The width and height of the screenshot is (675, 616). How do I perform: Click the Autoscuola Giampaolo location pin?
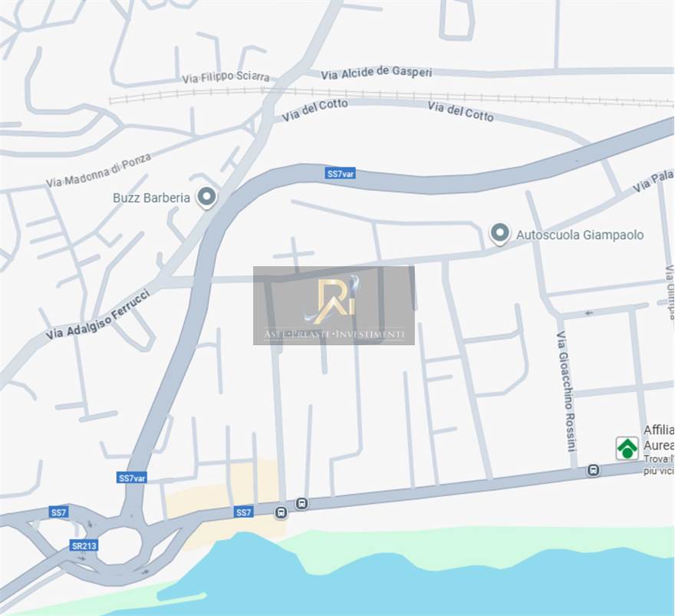[500, 234]
